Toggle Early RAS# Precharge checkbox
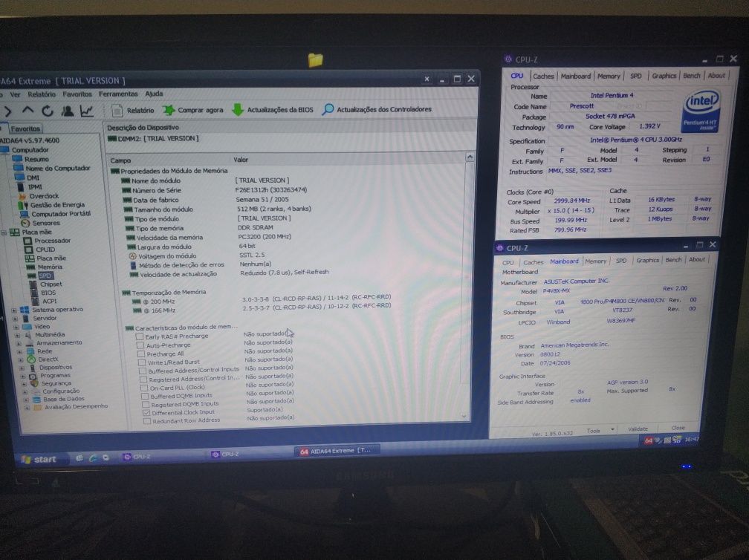The height and width of the screenshot is (560, 749). [140, 336]
